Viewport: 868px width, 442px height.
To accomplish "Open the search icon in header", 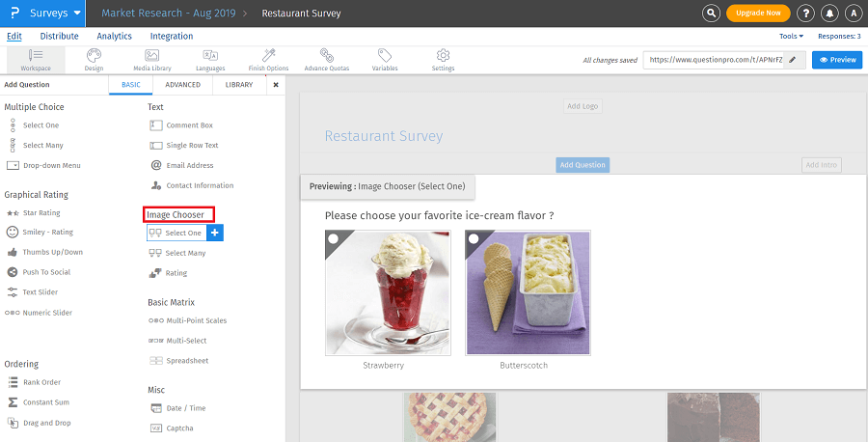I will coord(711,14).
